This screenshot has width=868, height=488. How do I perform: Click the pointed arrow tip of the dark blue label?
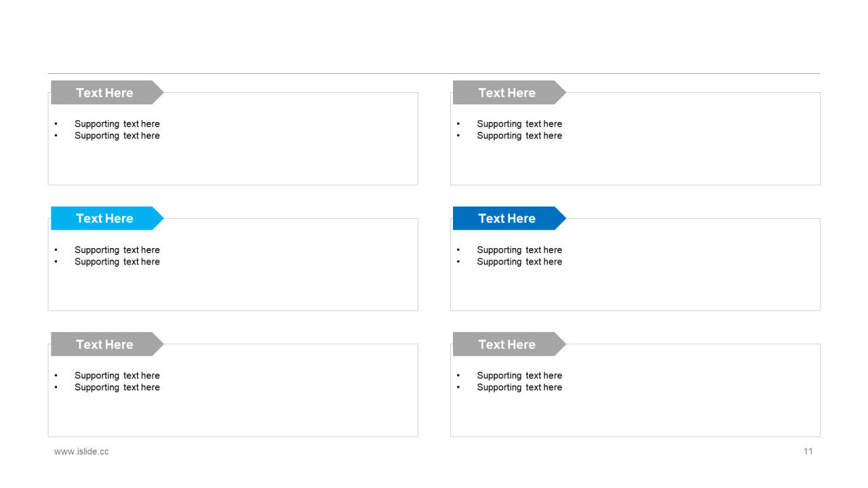[560, 218]
